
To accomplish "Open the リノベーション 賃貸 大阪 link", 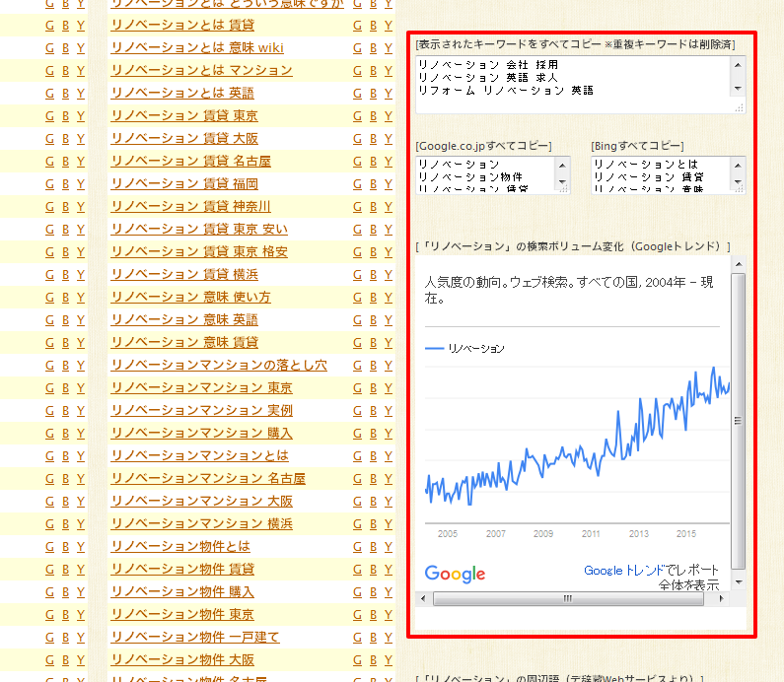I will pyautogui.click(x=184, y=138).
